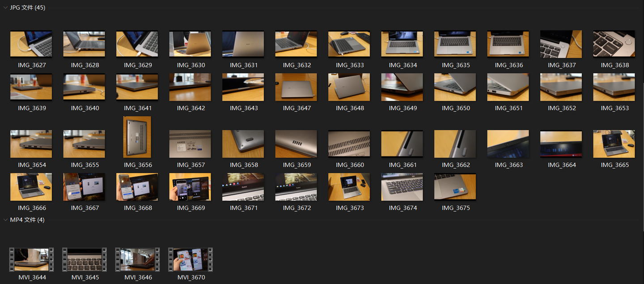This screenshot has width=644, height=284.
Task: Select the IMG_3641 thumbnail
Action: pyautogui.click(x=137, y=87)
